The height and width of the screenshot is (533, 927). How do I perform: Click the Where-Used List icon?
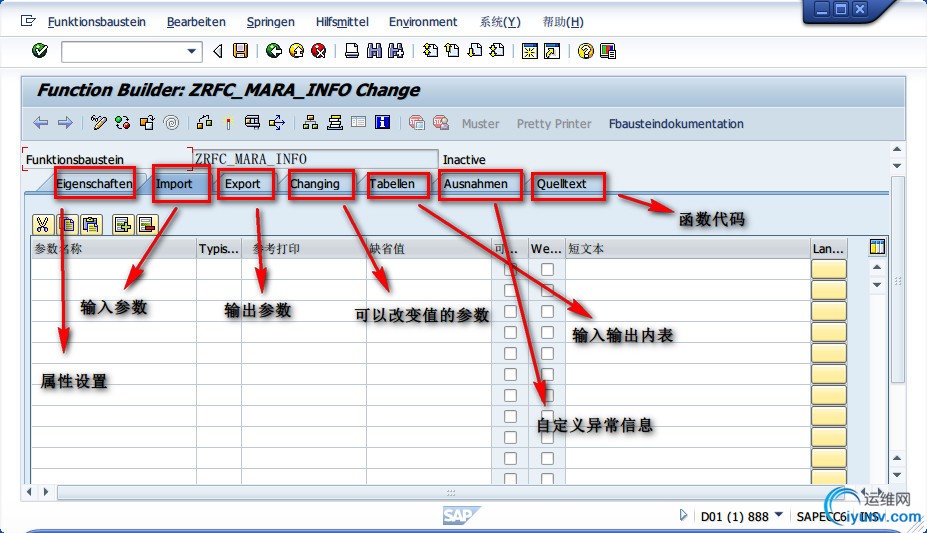coord(277,122)
